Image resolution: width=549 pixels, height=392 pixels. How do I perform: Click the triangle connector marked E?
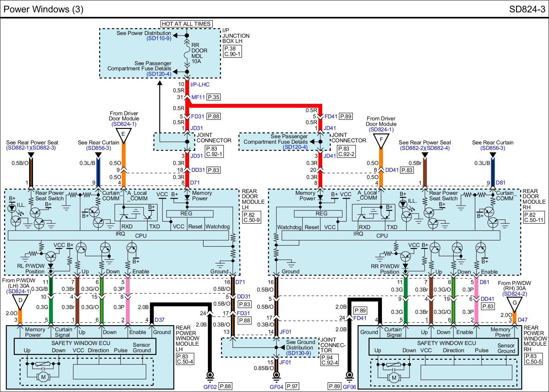pos(124,134)
